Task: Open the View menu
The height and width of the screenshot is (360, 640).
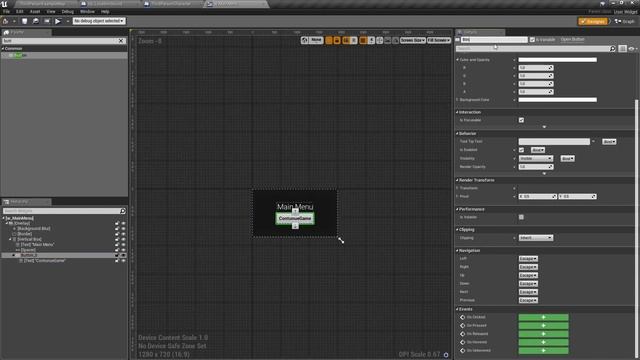Action: tap(51, 11)
